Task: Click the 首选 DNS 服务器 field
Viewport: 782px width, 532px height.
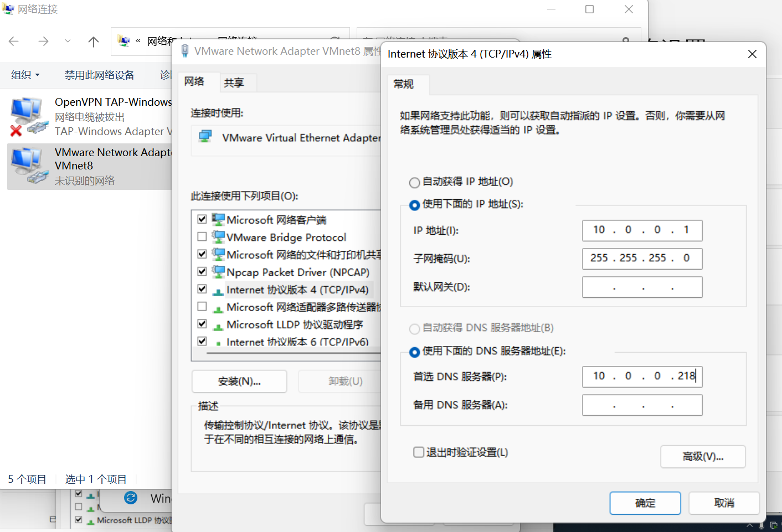Action: (x=642, y=376)
